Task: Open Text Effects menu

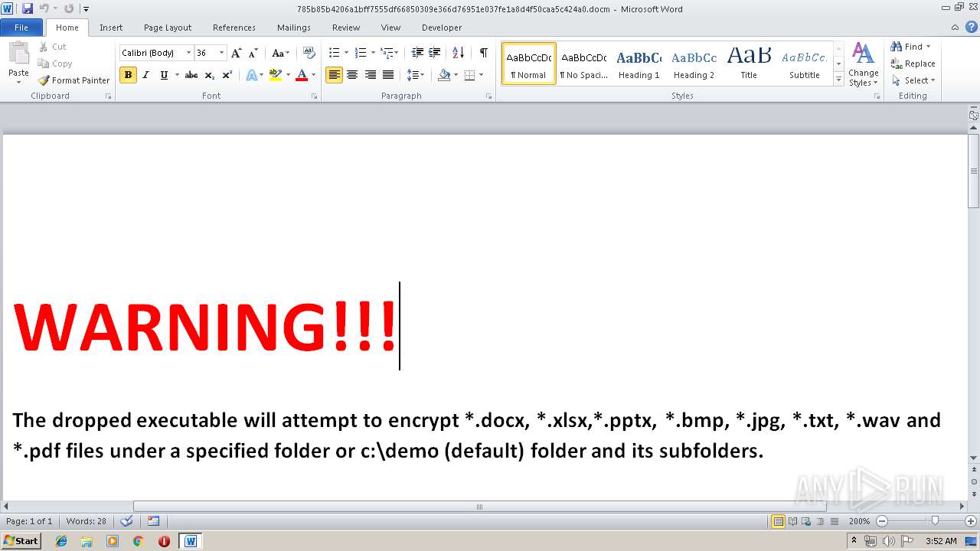Action: (254, 75)
